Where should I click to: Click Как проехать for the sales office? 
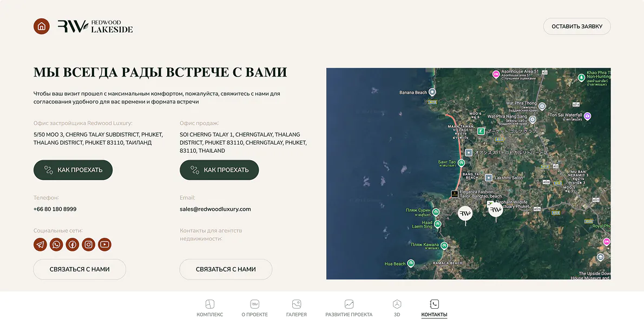[x=219, y=170]
